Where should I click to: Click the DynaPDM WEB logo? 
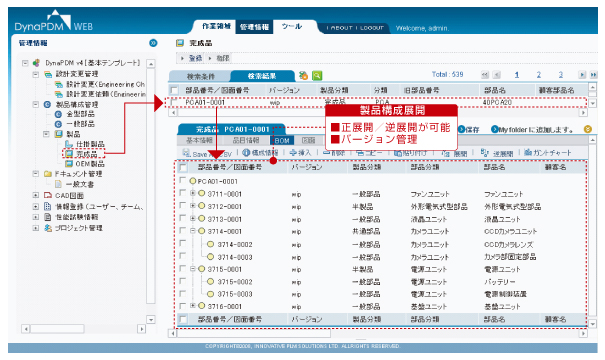click(54, 21)
